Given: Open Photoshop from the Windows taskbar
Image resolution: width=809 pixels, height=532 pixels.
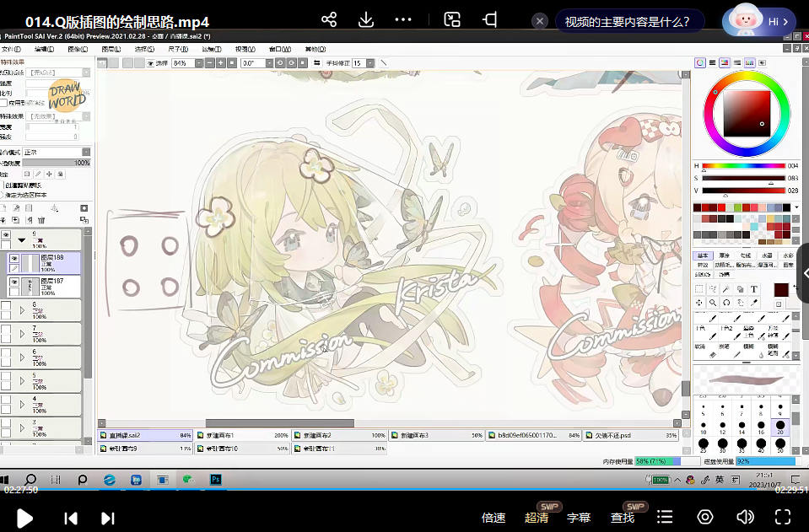Looking at the screenshot, I should (216, 480).
